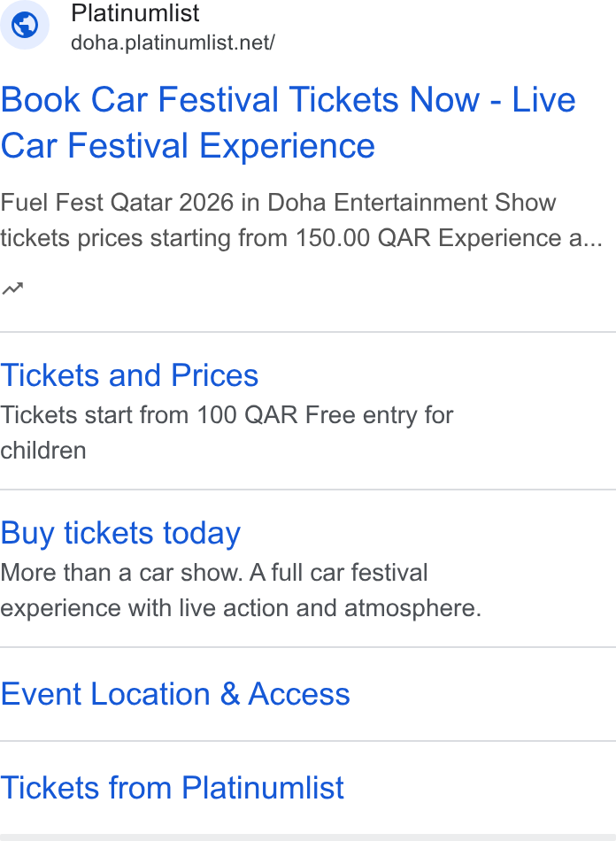Open the Buy tickets today sitelink
Screen dimensions: 616x841
click(120, 533)
